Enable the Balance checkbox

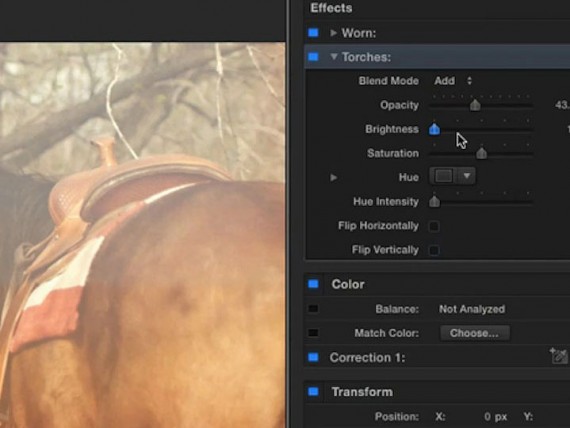coord(313,309)
